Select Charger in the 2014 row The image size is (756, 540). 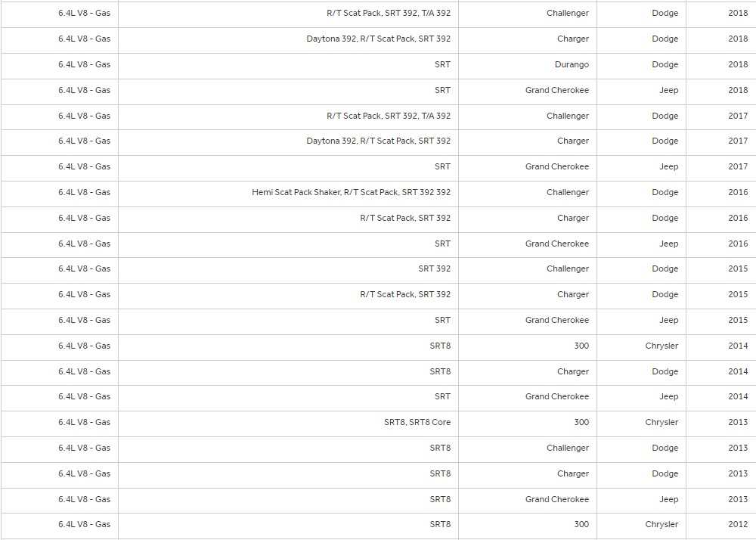[572, 371]
